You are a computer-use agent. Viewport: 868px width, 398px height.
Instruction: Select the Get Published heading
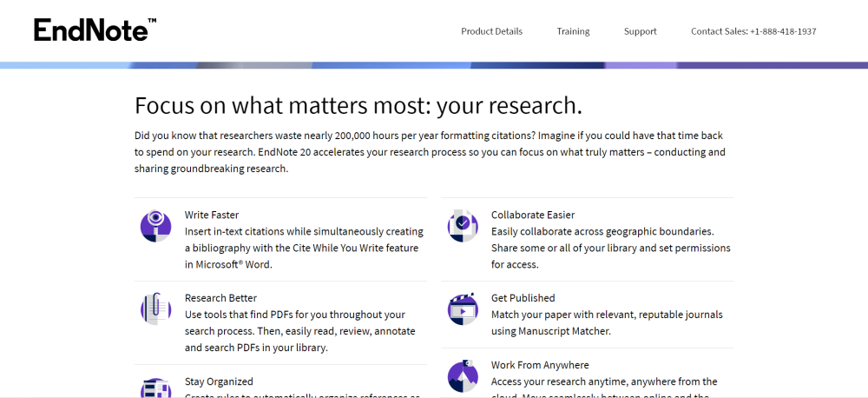(523, 298)
